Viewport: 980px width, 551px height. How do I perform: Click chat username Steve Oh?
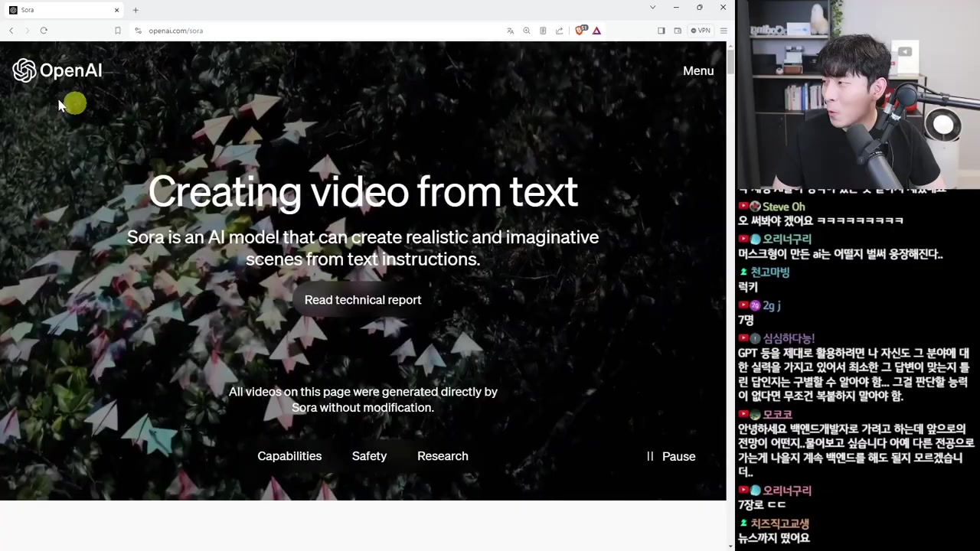click(x=783, y=207)
